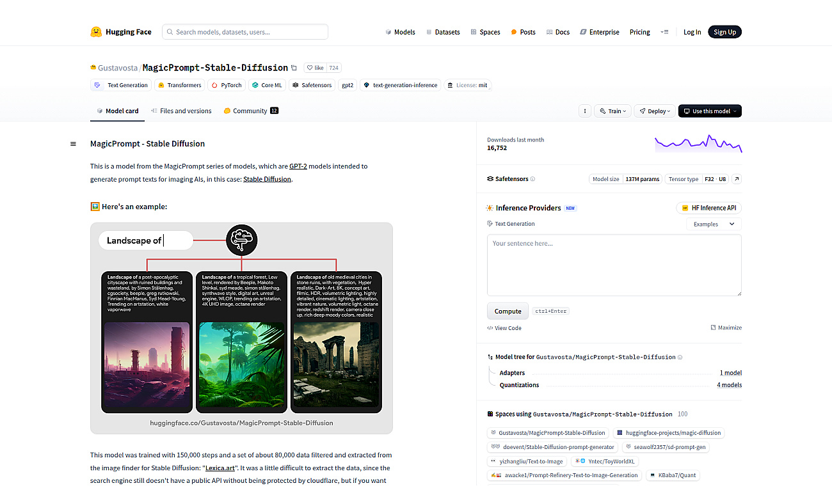This screenshot has width=832, height=504.
Task: Open the Deploy dropdown
Action: [654, 111]
